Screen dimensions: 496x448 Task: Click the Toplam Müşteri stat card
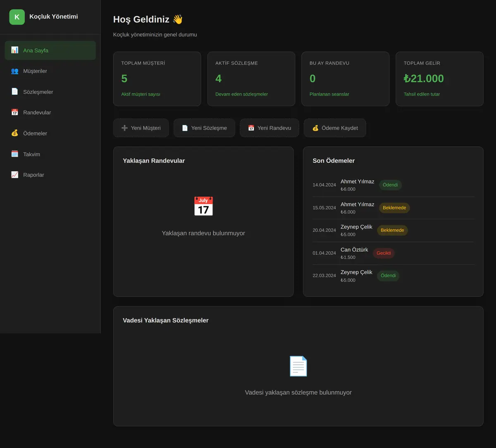pyautogui.click(x=157, y=79)
